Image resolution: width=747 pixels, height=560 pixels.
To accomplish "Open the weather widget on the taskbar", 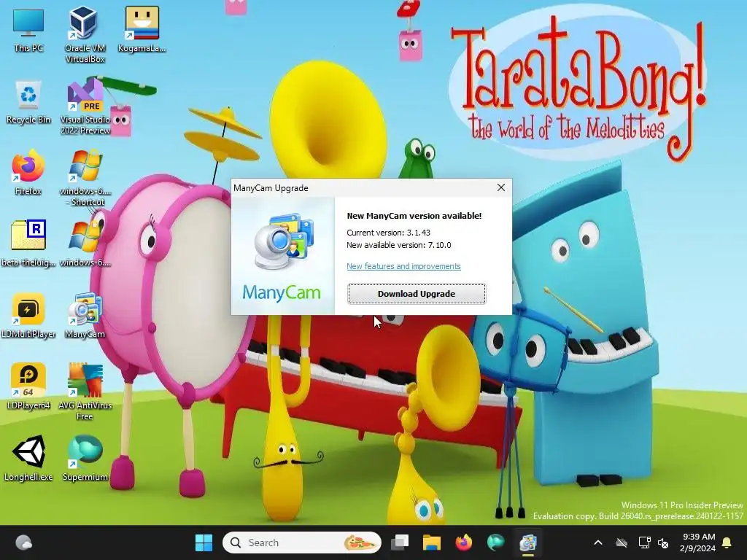I will (23, 542).
